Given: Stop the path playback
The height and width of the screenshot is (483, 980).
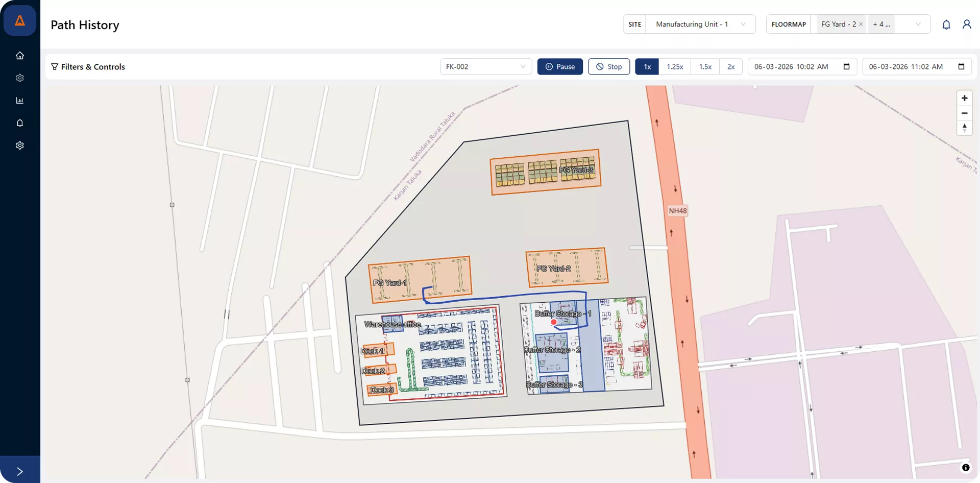Looking at the screenshot, I should click(x=608, y=67).
